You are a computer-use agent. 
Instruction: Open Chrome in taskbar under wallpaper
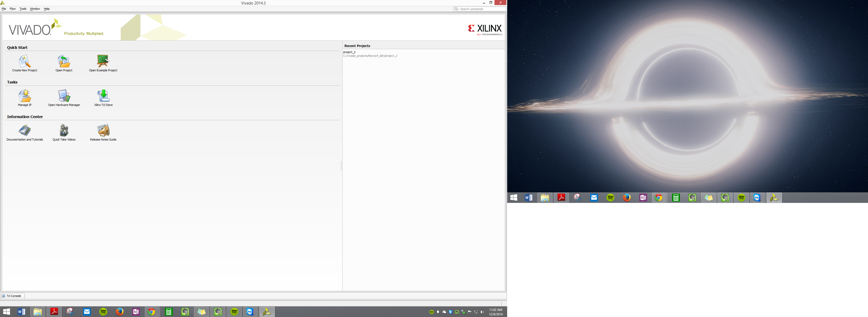[659, 198]
